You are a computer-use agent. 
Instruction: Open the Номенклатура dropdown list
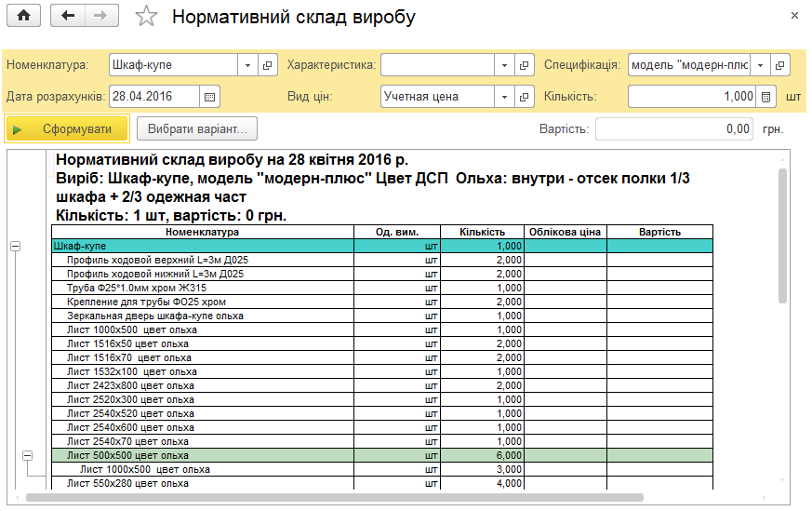(x=247, y=65)
